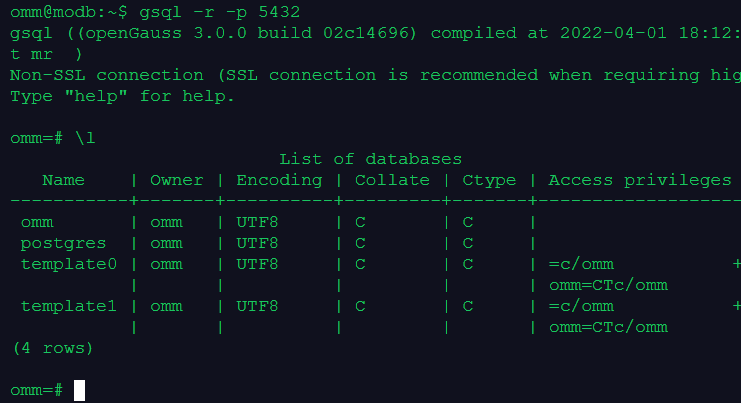
Task: Click UTF8 encoding in the postgres row
Action: click(x=258, y=243)
